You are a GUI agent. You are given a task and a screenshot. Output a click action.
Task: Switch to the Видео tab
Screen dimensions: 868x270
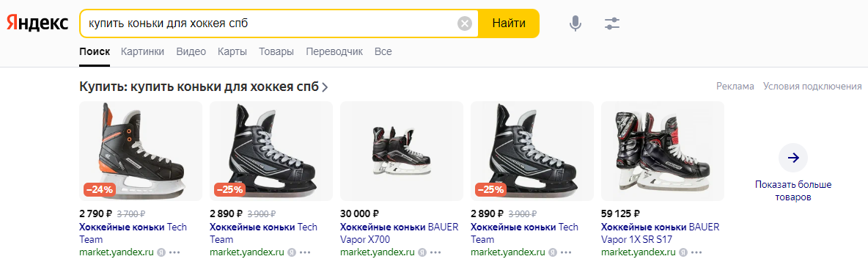coord(191,51)
